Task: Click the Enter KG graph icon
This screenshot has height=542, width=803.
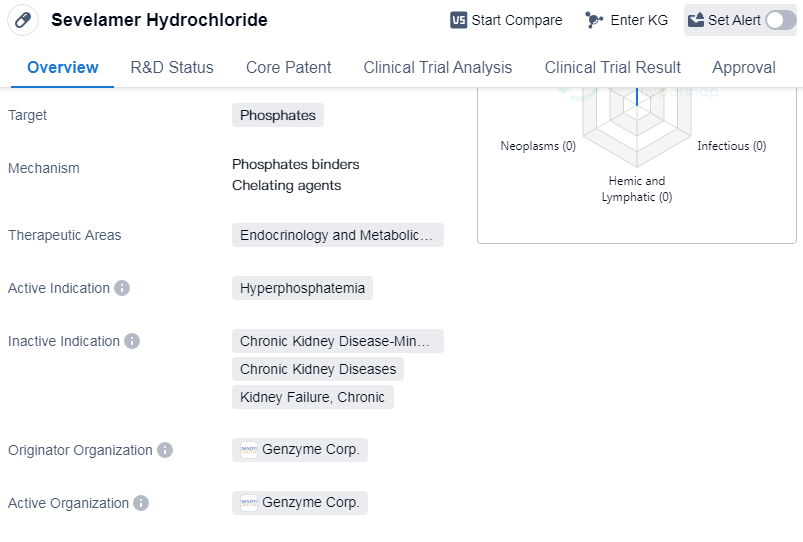Action: 594,20
